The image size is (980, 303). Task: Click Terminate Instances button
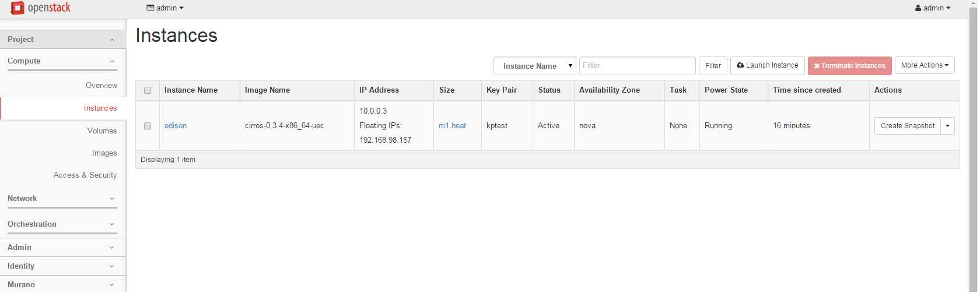[849, 66]
